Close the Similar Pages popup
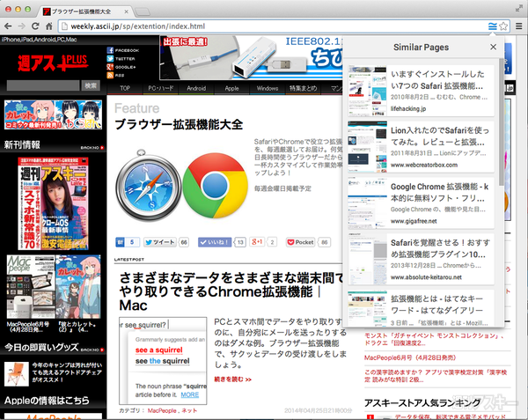Viewport: 528px width, 420px height. 493,48
